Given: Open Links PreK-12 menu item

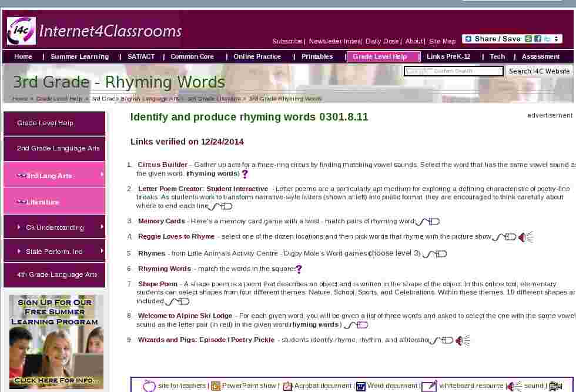Looking at the screenshot, I should 448,56.
